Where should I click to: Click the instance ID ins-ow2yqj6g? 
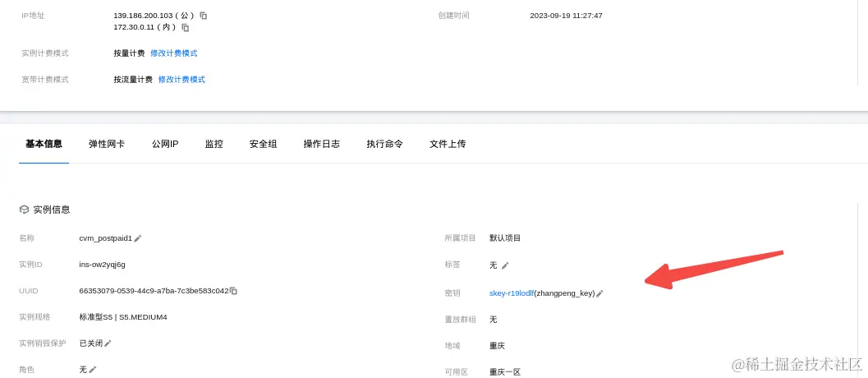pyautogui.click(x=103, y=265)
